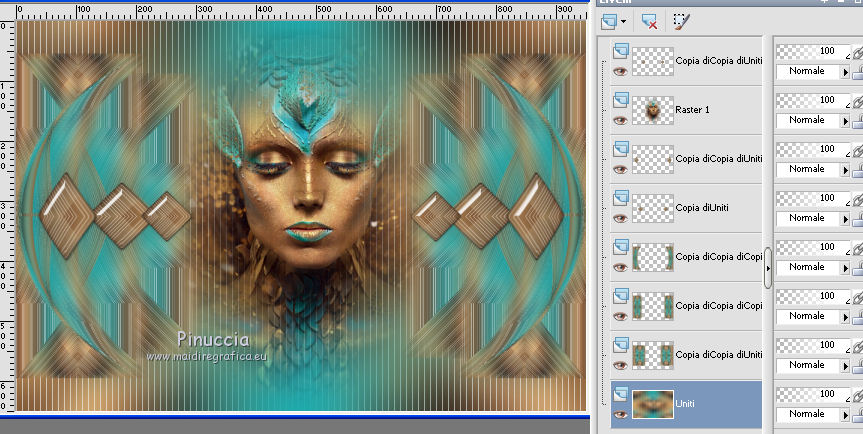Click the layer type icon of Uniti layer
The width and height of the screenshot is (863, 434).
(x=621, y=393)
